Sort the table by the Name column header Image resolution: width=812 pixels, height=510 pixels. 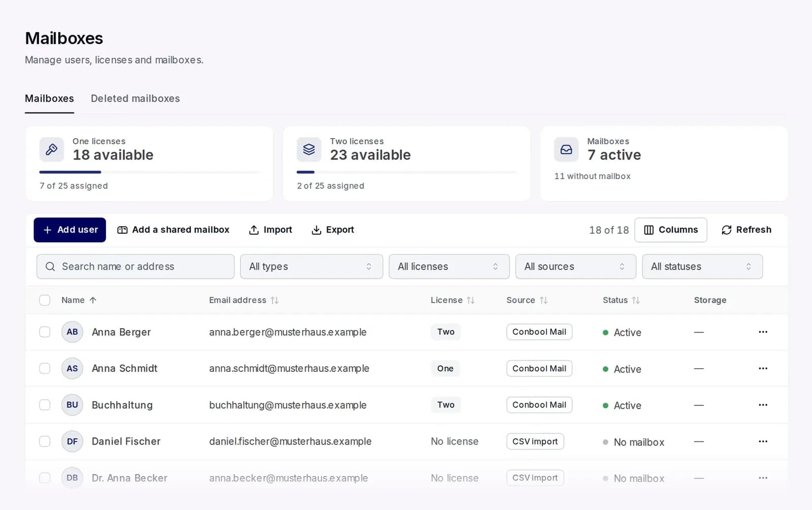coord(79,300)
